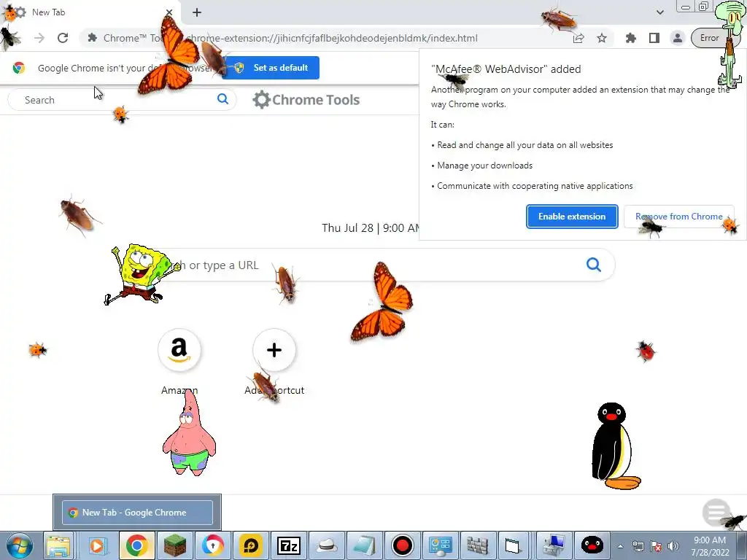Close the New Tab tab

[169, 12]
